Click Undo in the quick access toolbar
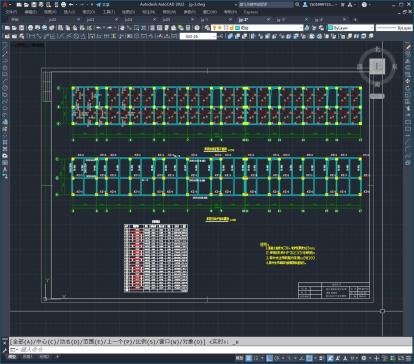 click(71, 5)
